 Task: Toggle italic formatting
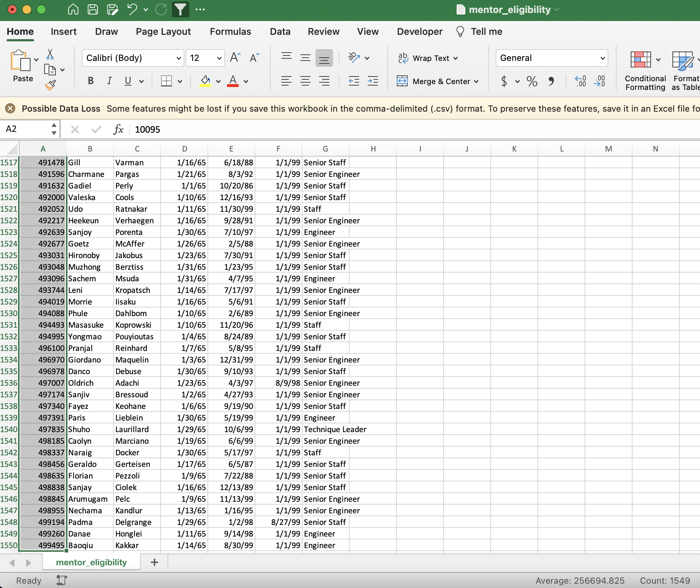pyautogui.click(x=109, y=80)
